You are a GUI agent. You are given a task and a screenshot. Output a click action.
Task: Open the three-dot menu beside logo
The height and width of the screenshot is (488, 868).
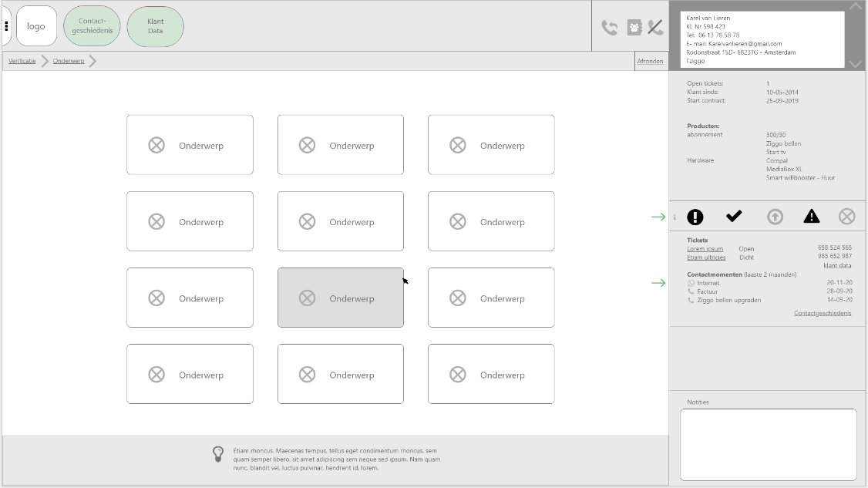6,26
